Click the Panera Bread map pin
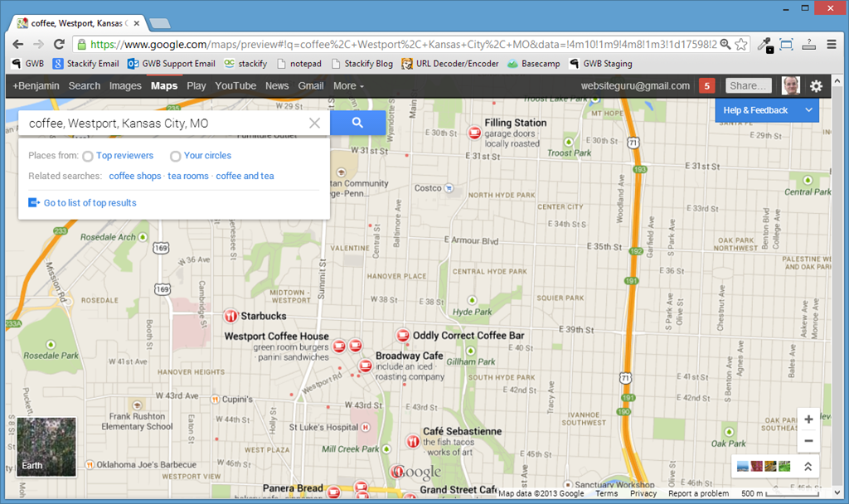This screenshot has height=504, width=849. (333, 492)
